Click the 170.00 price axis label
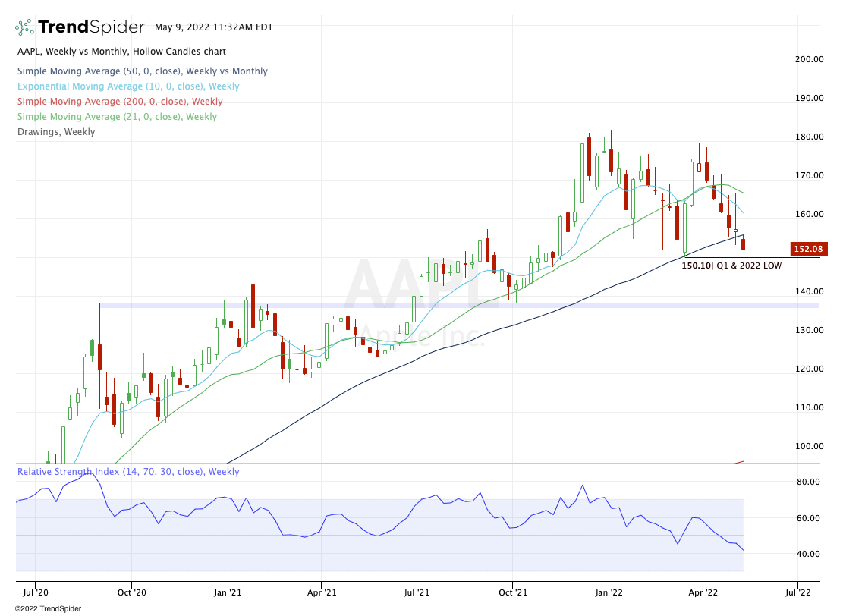The height and width of the screenshot is (616, 843). point(809,175)
